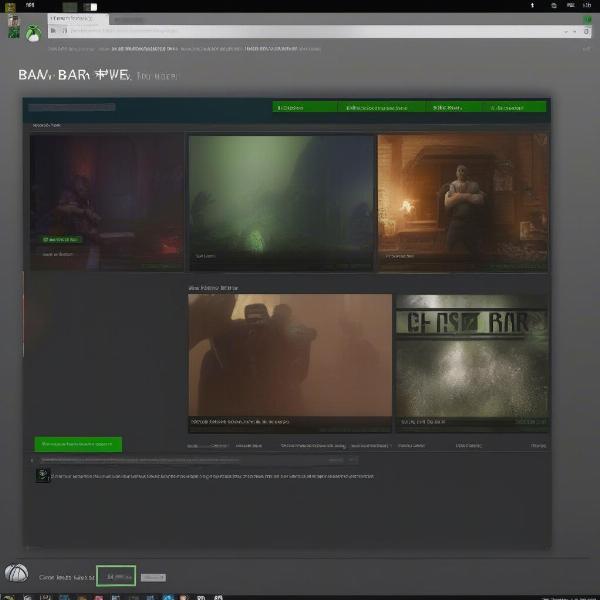Image resolution: width=600 pixels, height=600 pixels.
Task: Open the thumbnail of the man with crossed arms
Action: pos(463,203)
